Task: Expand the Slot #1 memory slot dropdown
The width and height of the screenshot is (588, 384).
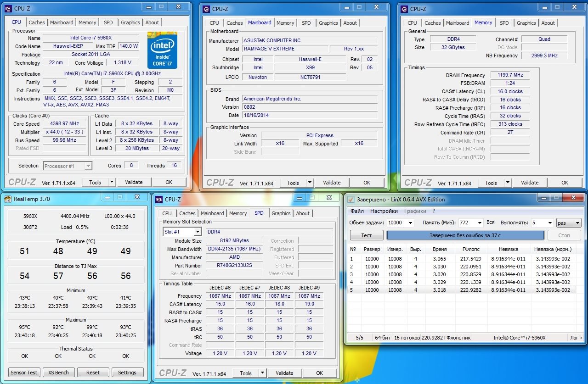Action: pyautogui.click(x=197, y=232)
